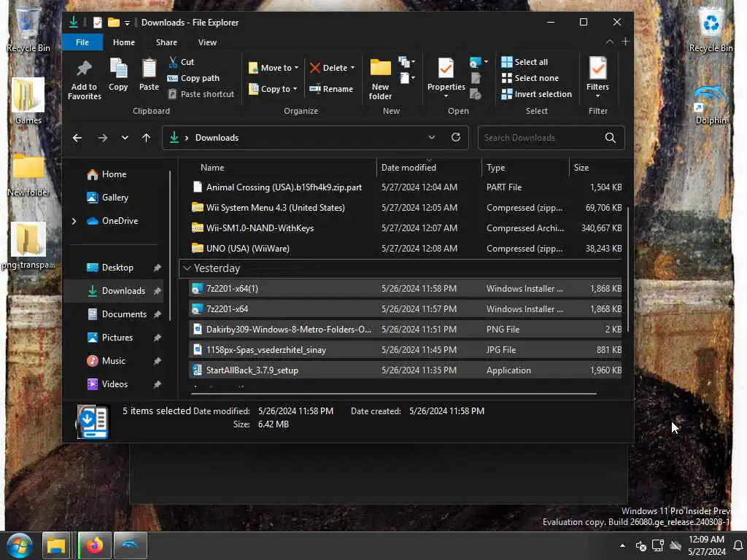Show hidden system tray icons
This screenshot has width=747, height=560.
click(622, 545)
